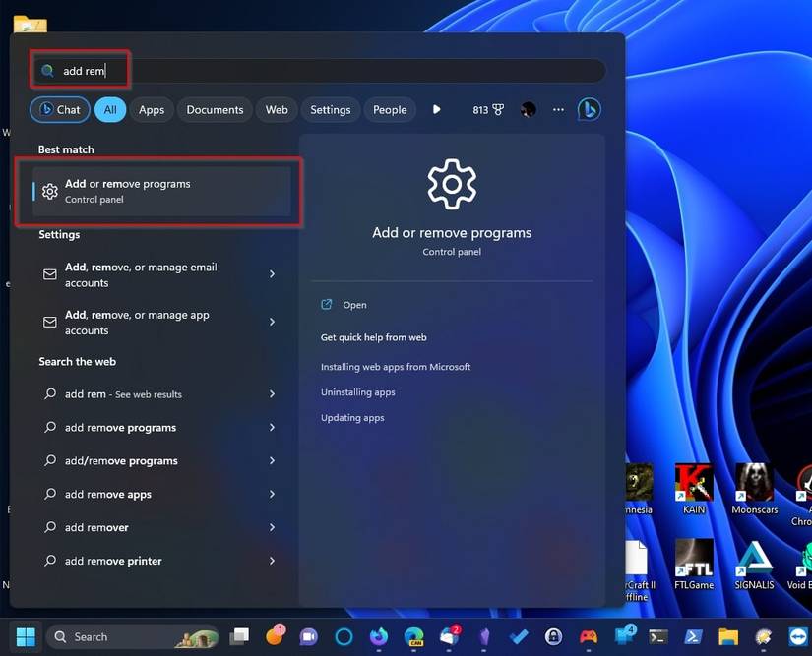This screenshot has height=656, width=812.
Task: Open 'Uninstalling apps' help link
Action: coord(358,392)
